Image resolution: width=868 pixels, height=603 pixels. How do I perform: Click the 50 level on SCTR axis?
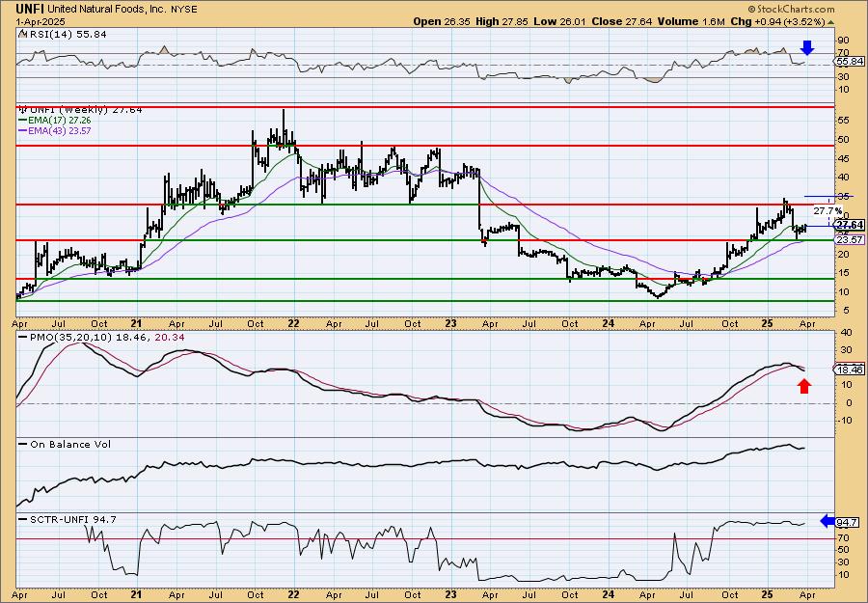(x=844, y=549)
